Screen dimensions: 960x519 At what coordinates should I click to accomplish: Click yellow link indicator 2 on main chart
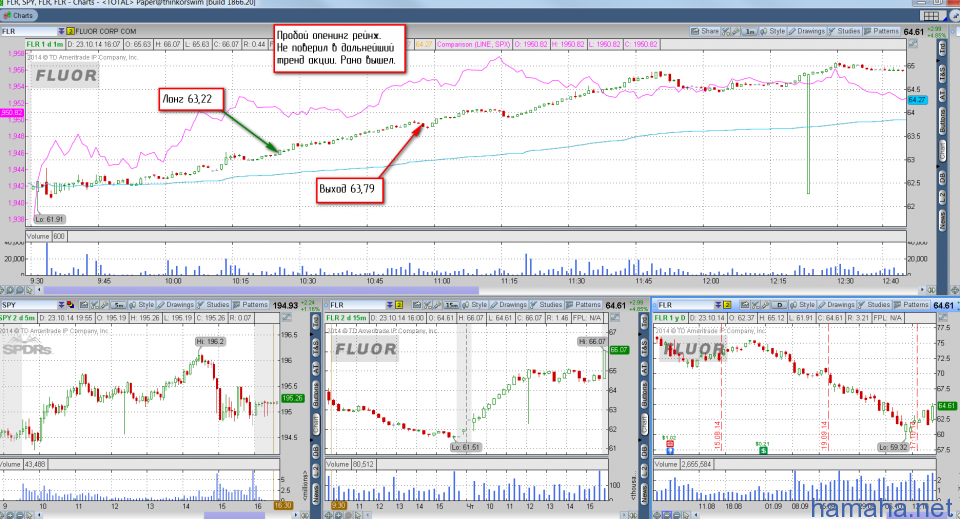coord(70,31)
